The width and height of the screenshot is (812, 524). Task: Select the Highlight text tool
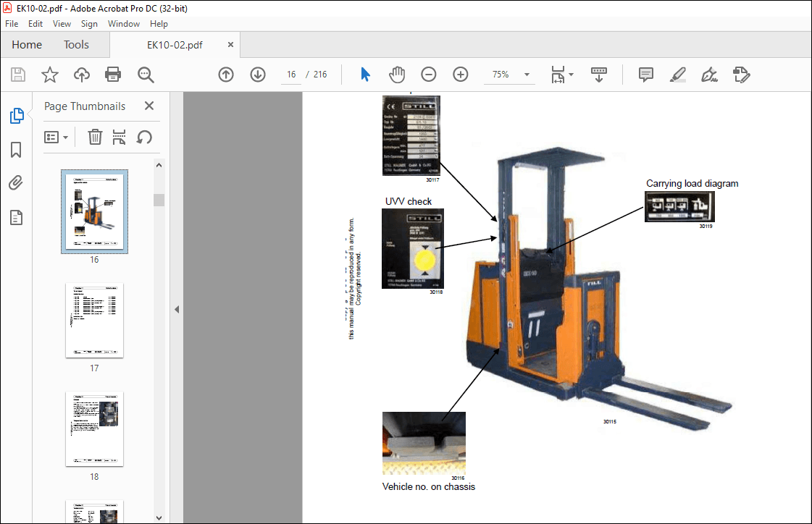coord(677,75)
